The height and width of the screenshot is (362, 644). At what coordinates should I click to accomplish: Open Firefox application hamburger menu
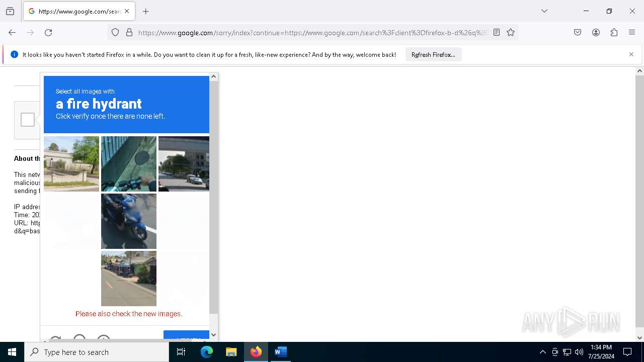pos(632,33)
